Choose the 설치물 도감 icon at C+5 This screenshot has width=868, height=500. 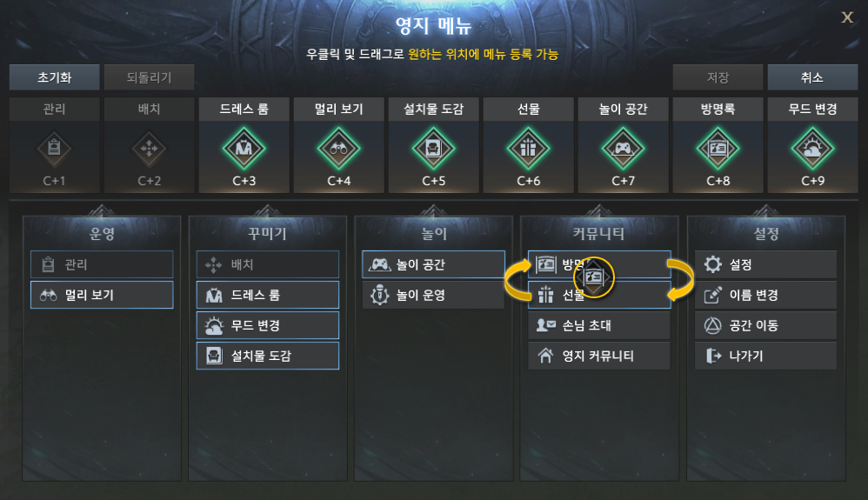tap(433, 149)
